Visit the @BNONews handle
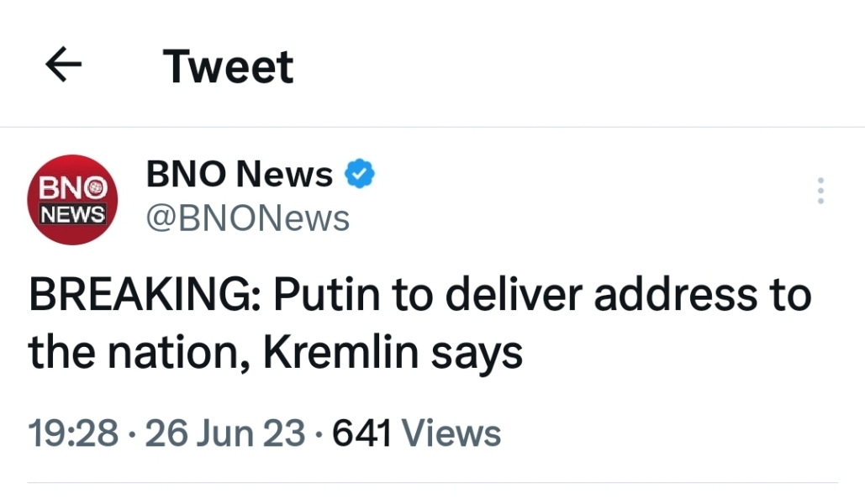Viewport: 865px width, 504px height. click(248, 218)
